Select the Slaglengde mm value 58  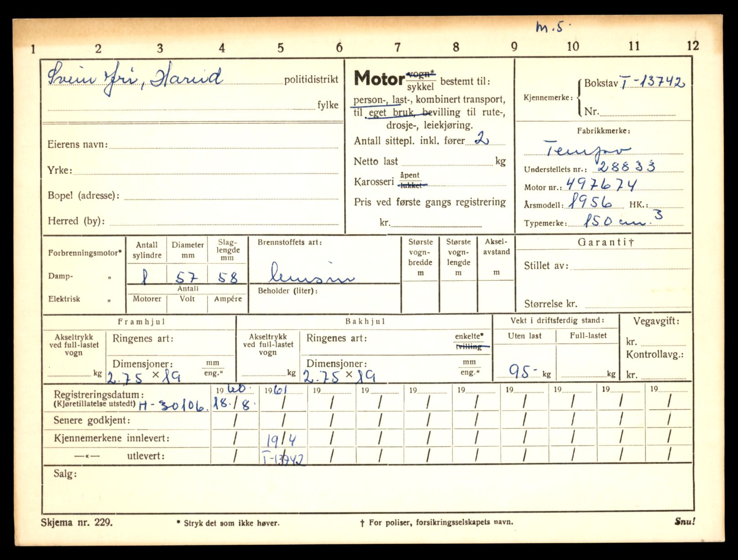coord(227,277)
